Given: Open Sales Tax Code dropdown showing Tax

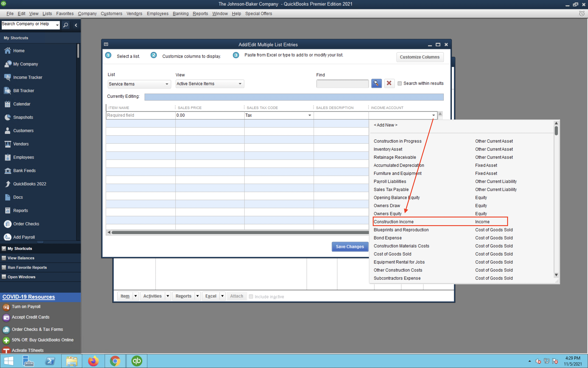Looking at the screenshot, I should point(310,115).
